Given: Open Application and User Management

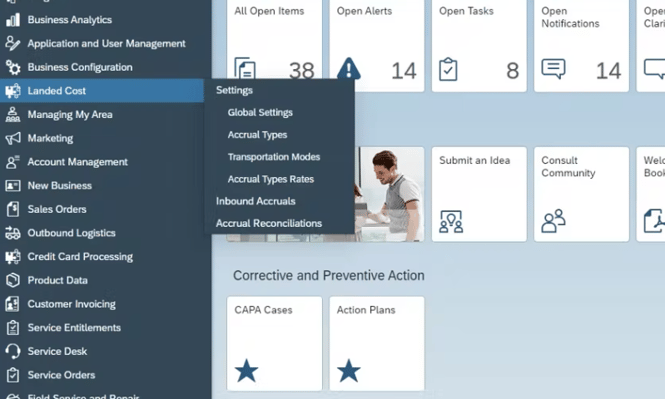Looking at the screenshot, I should tap(106, 43).
